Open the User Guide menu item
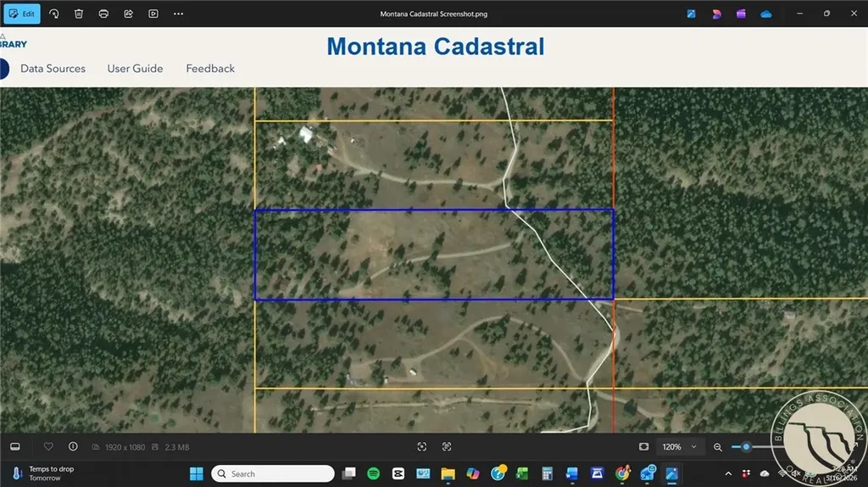 [135, 69]
